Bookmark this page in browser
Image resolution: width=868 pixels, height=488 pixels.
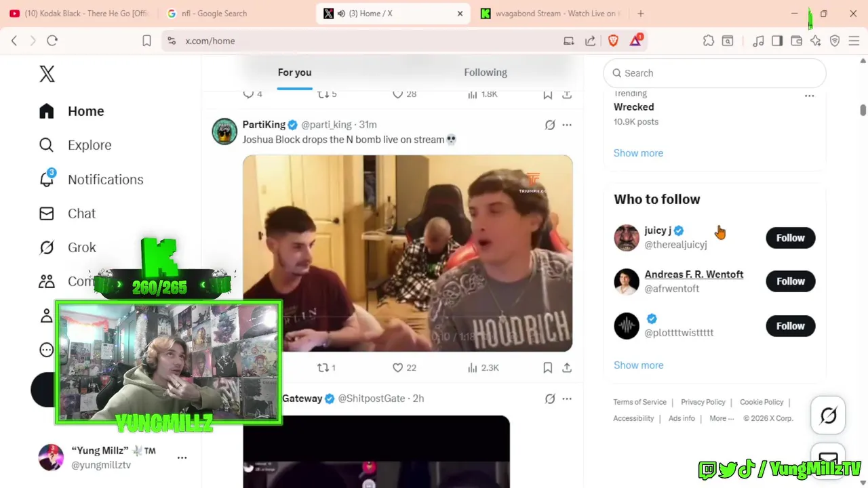(146, 41)
